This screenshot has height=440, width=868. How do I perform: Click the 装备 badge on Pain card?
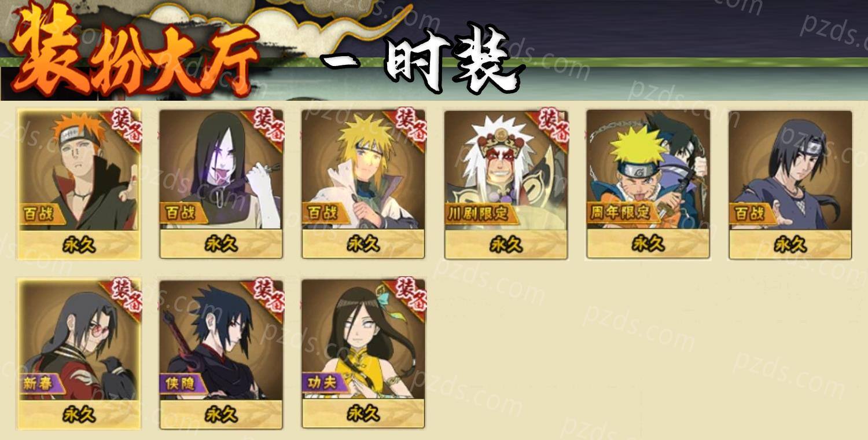tap(124, 127)
